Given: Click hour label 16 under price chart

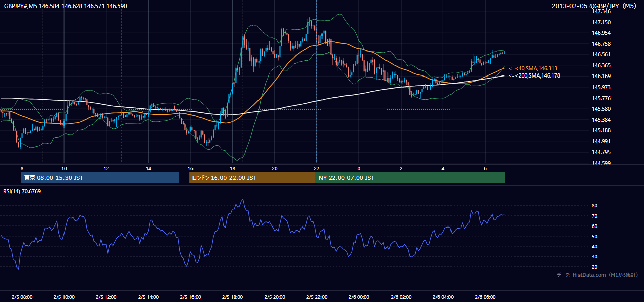Looking at the screenshot, I should tap(190, 168).
